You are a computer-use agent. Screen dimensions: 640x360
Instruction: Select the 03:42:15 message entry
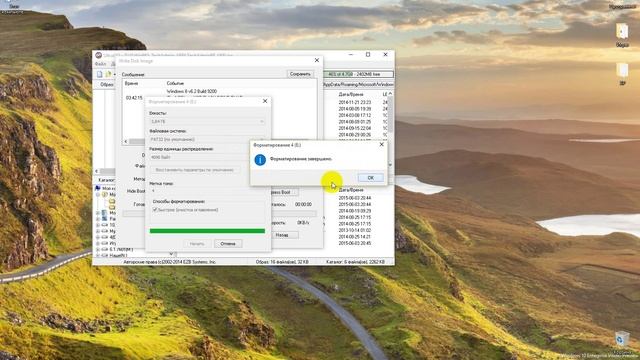tap(134, 98)
